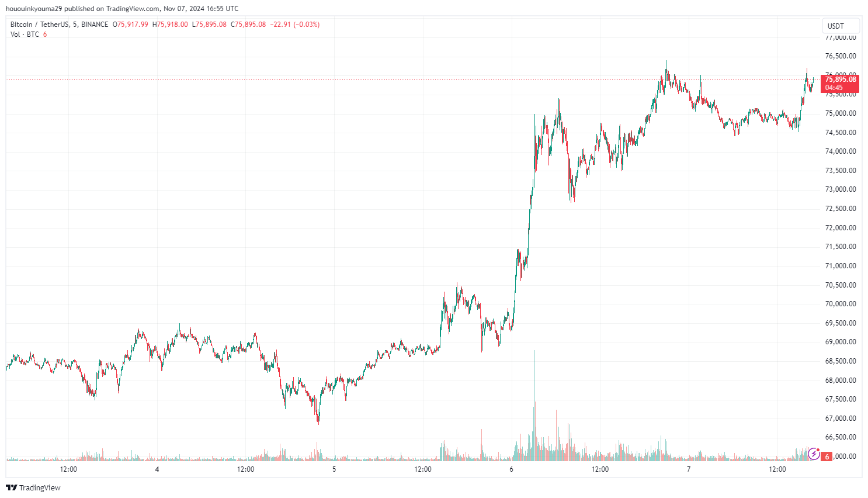
Task: Select the Bitcoin / TetherUS symbol title
Action: [40, 25]
